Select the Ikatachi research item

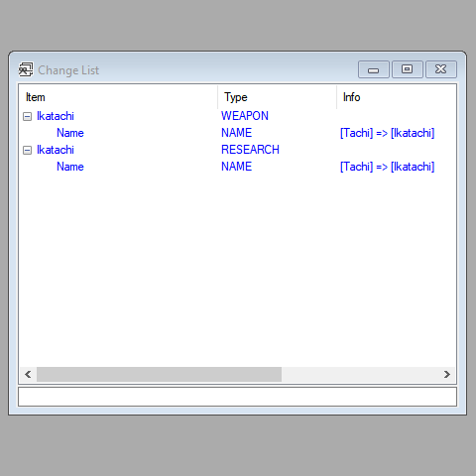(56, 150)
